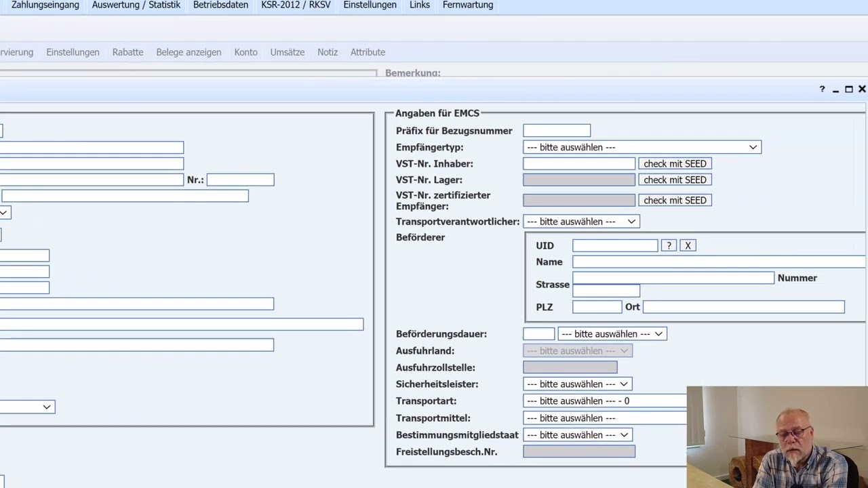Click the X clear button beside UID
The width and height of the screenshot is (868, 488).
[x=688, y=245]
